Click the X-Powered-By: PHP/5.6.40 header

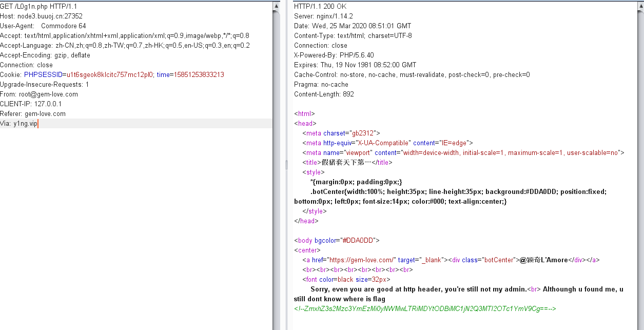[334, 55]
